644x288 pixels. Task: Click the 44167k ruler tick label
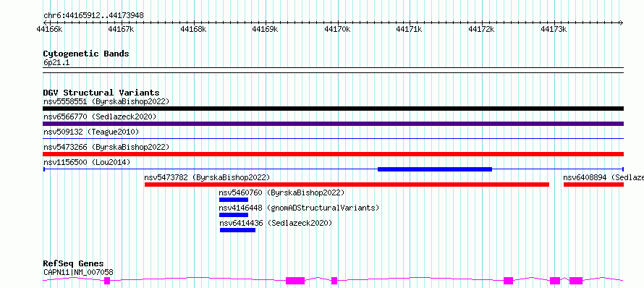point(122,29)
